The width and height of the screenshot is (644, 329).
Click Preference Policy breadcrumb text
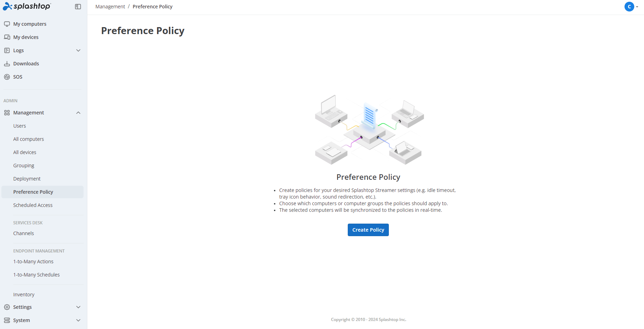tap(152, 7)
